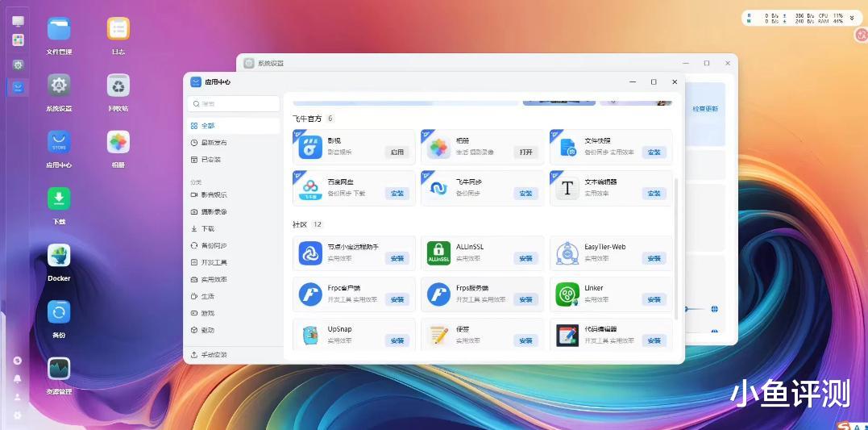This screenshot has height=430, width=868.
Task: Install 百度网盘 app
Action: click(x=397, y=194)
